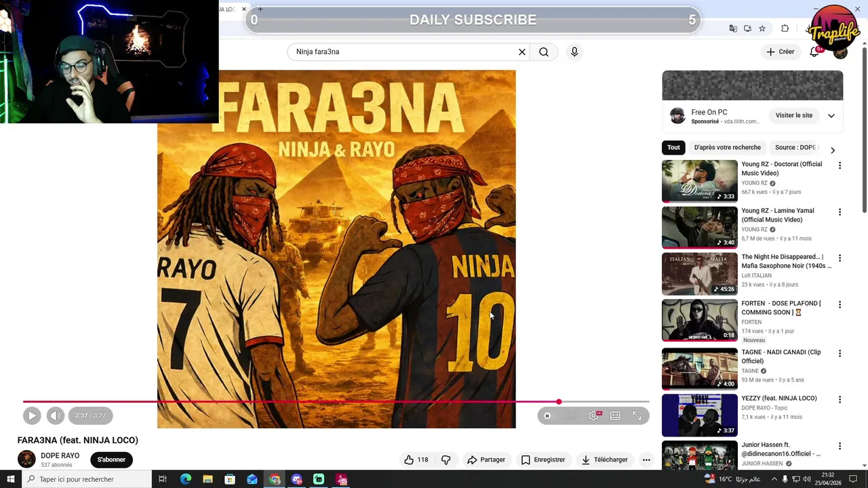Open Task View in the taskbar
Viewport: 868px width, 488px height.
pyautogui.click(x=163, y=479)
